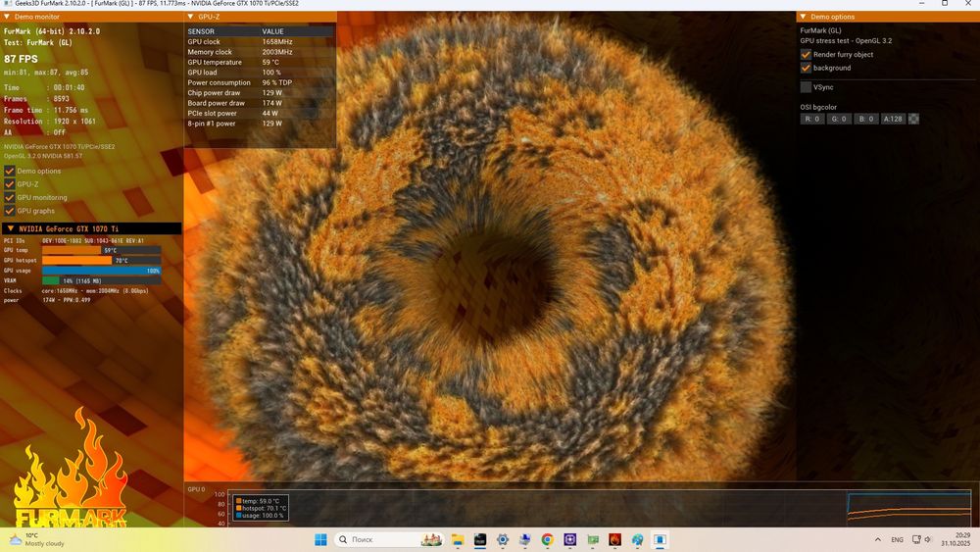Uncheck the Demo options checkbox
This screenshot has width=980, height=552.
click(10, 171)
